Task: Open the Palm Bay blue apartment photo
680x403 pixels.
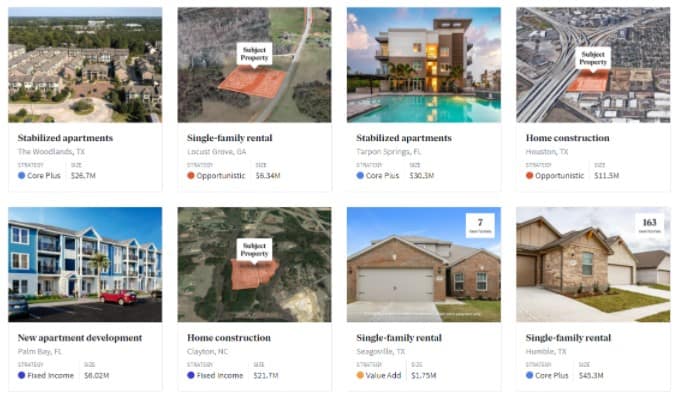Action: click(x=85, y=265)
